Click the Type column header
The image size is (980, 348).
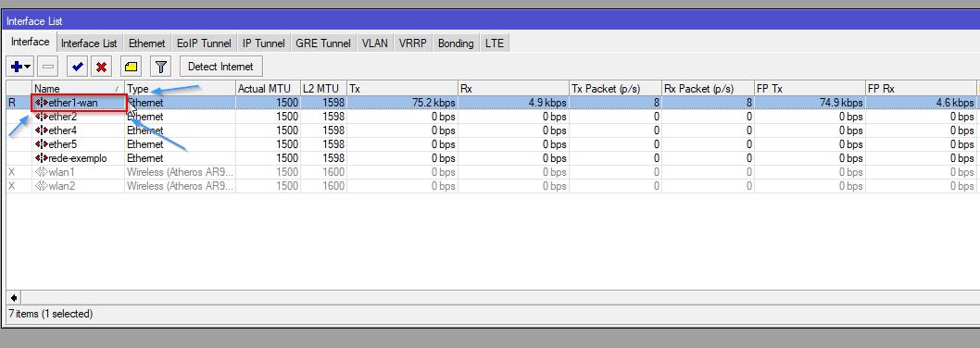(180, 89)
